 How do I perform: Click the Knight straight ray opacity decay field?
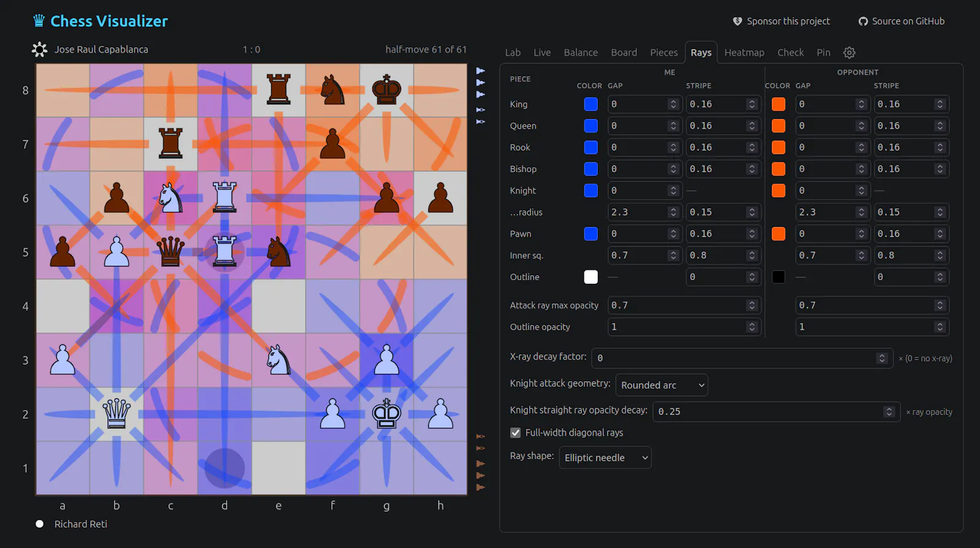(x=776, y=411)
